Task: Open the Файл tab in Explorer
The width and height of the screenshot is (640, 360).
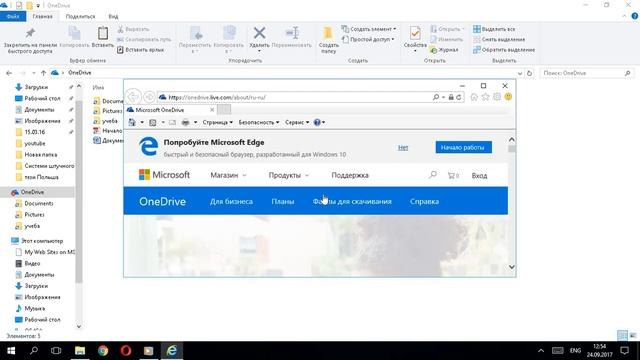Action: click(x=13, y=16)
